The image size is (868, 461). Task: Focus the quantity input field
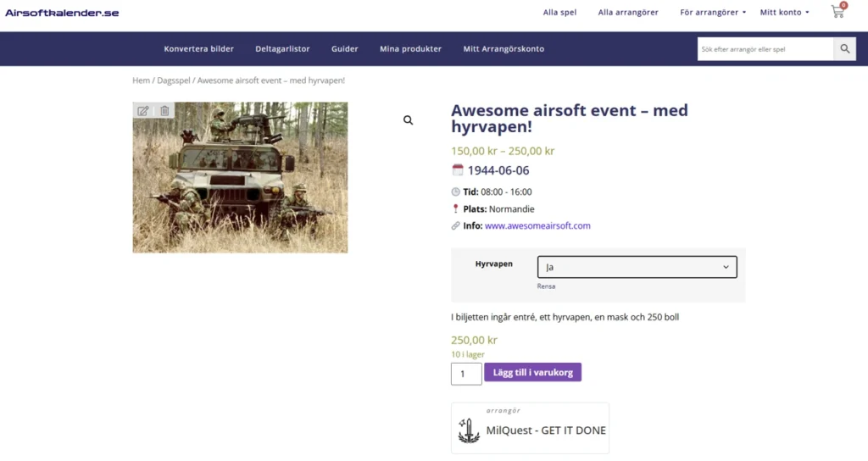tap(466, 374)
